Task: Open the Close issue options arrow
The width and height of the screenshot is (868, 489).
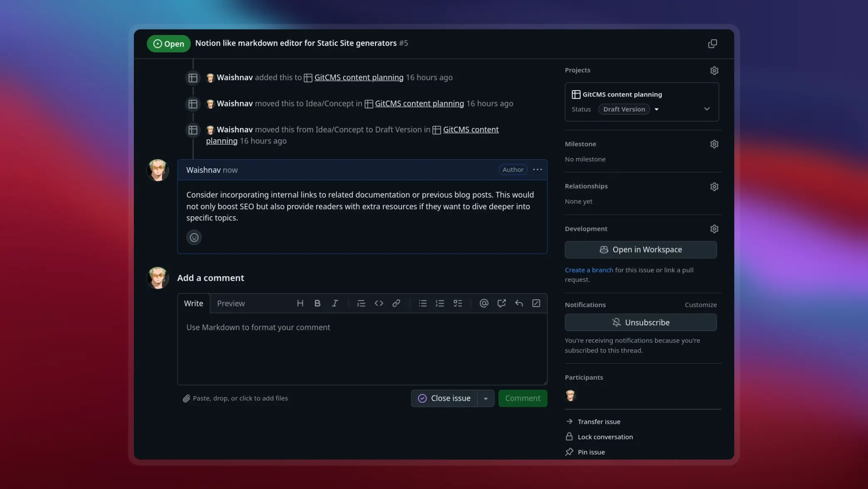Action: click(486, 398)
